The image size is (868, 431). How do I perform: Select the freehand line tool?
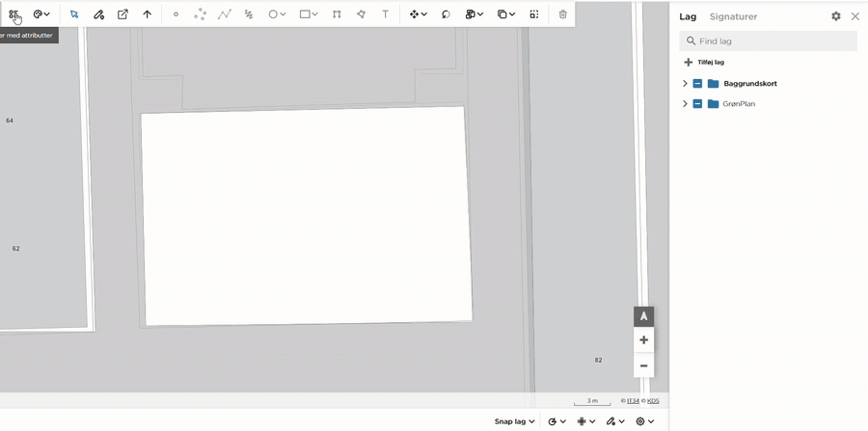pyautogui.click(x=249, y=14)
